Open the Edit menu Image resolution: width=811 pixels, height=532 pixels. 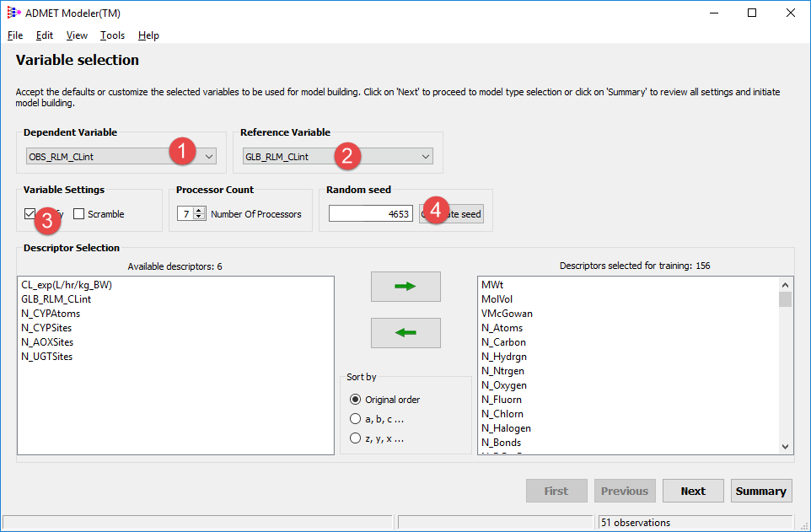click(x=45, y=35)
